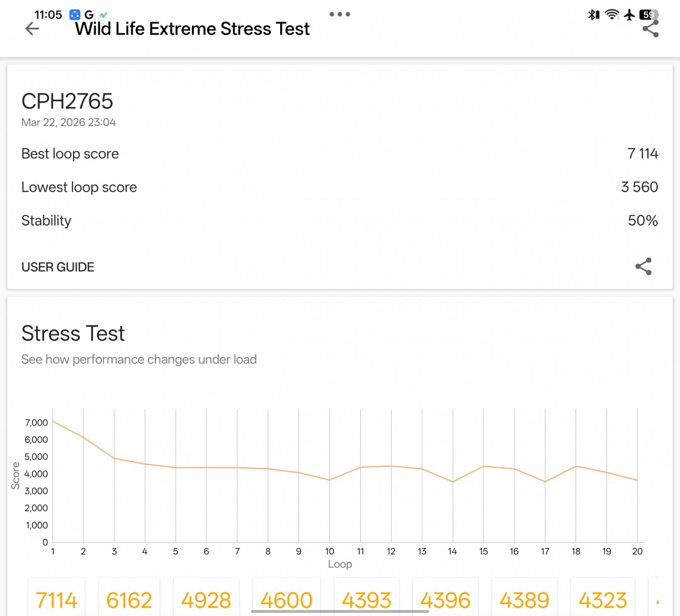This screenshot has height=616, width=680.
Task: Select the 7114 loop score card
Action: (x=57, y=600)
